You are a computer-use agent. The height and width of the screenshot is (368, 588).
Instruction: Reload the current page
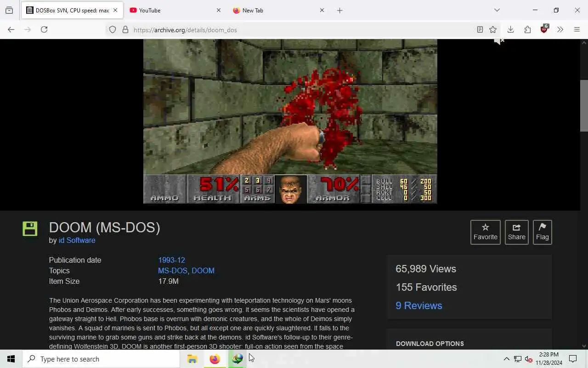44,29
